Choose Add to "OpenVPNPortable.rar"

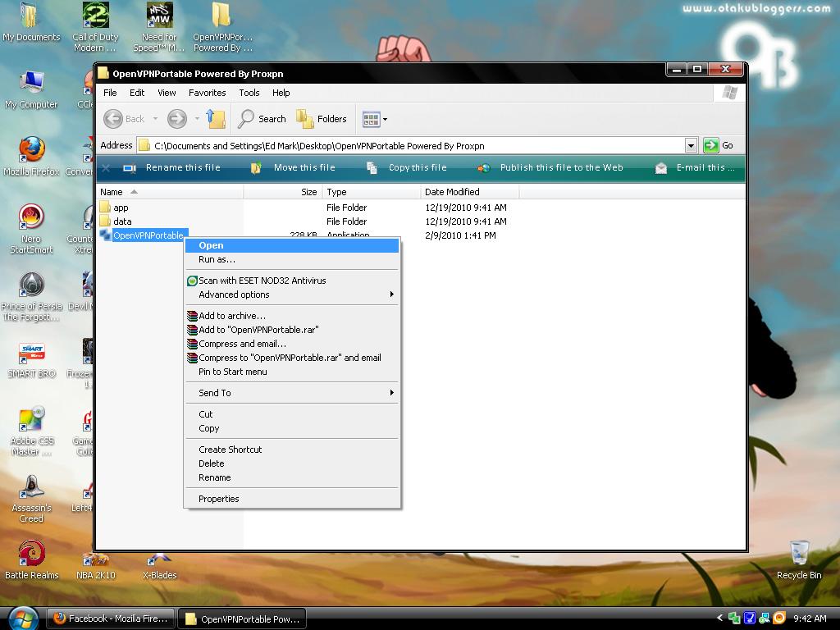pos(292,330)
